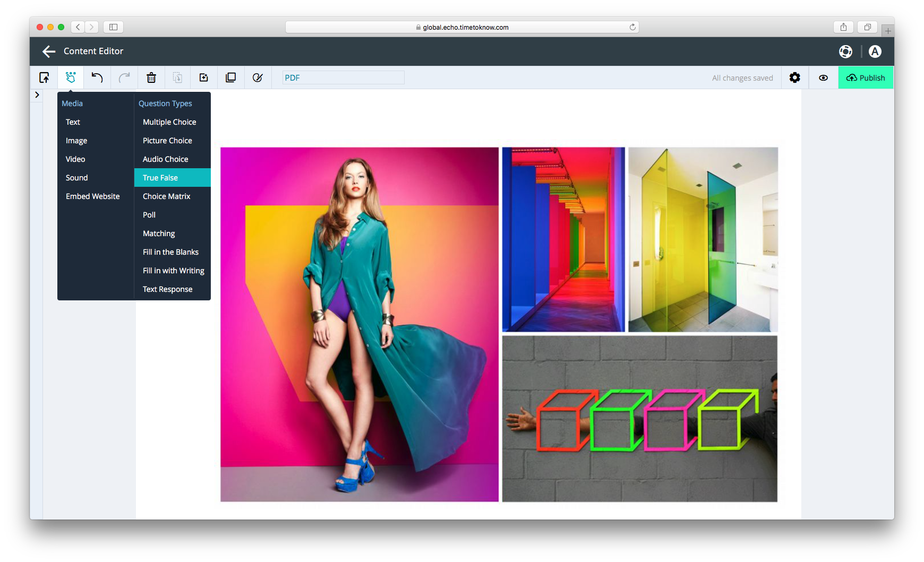The width and height of the screenshot is (924, 562).
Task: Add a Poll question
Action: 173,215
